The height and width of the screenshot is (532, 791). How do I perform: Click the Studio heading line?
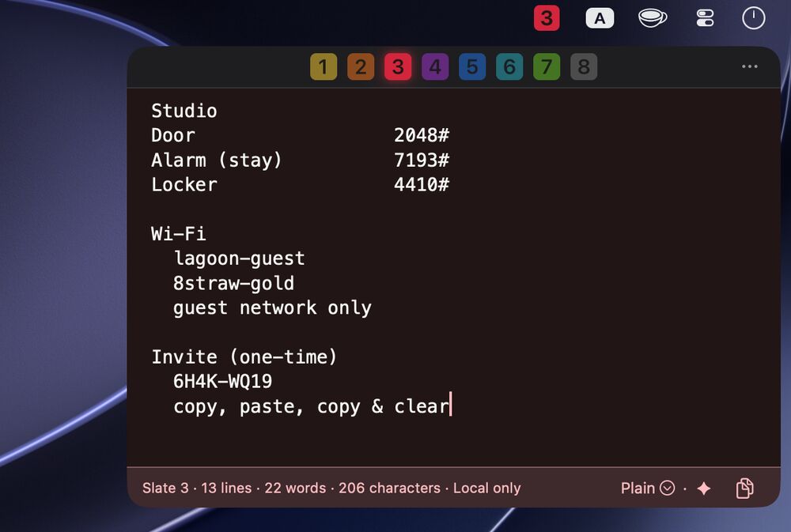coord(184,111)
